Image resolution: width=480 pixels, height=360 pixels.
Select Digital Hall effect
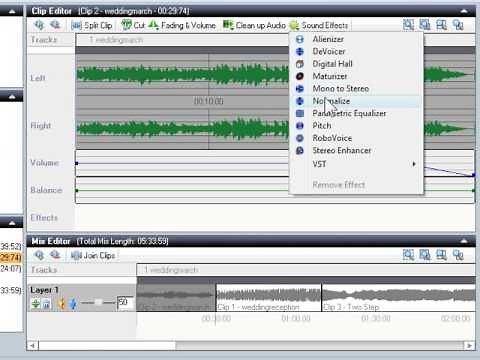click(x=356, y=64)
